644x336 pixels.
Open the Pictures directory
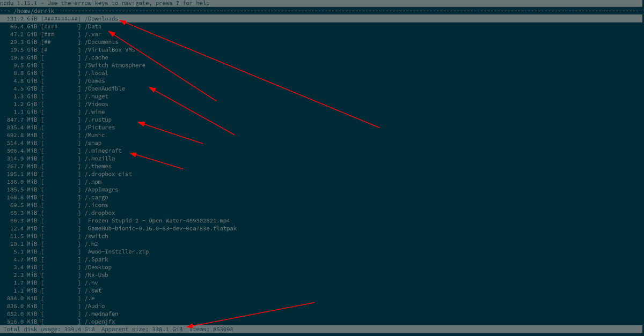[x=99, y=127]
